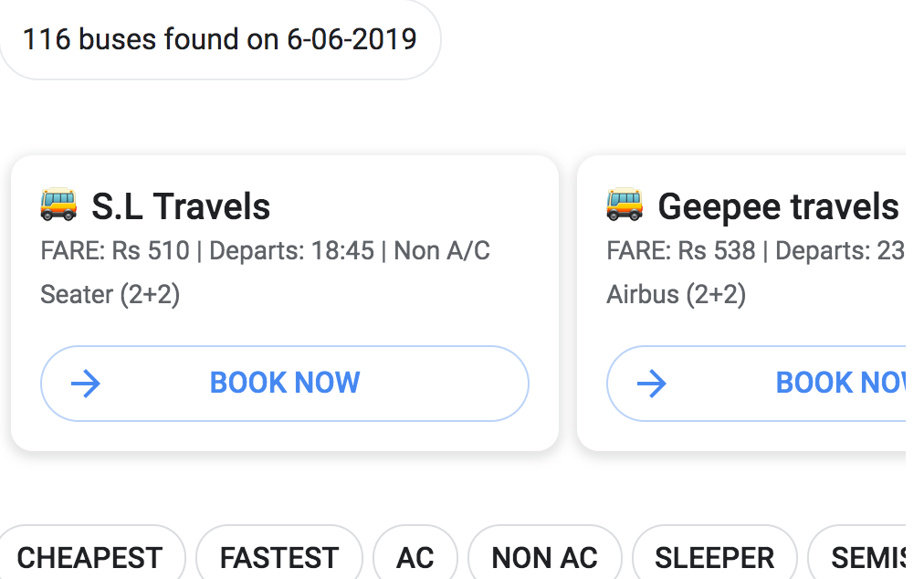Viewport: 924px width, 579px height.
Task: Filter results by CHEAPEST chip
Action: point(90,558)
